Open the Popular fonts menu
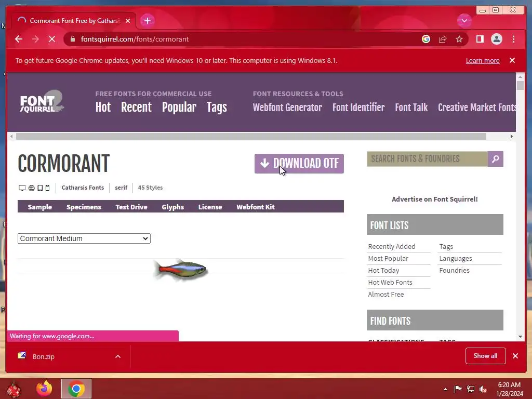 coord(179,107)
